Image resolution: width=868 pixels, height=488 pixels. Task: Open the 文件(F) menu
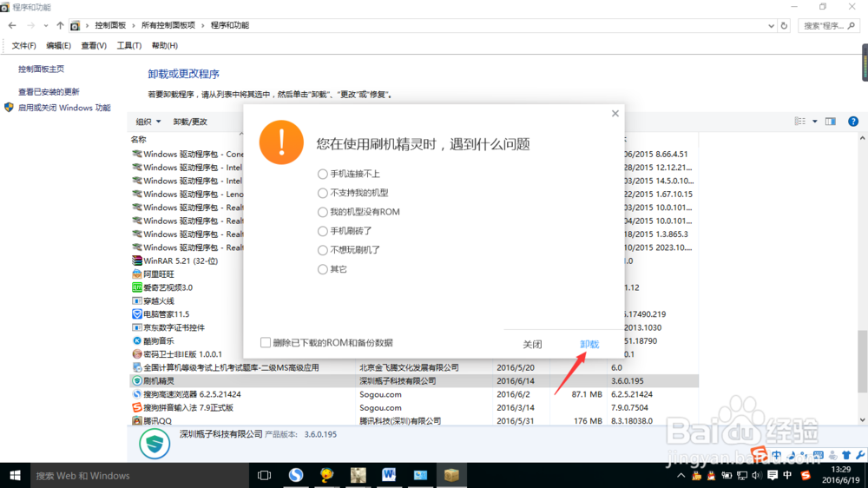23,46
